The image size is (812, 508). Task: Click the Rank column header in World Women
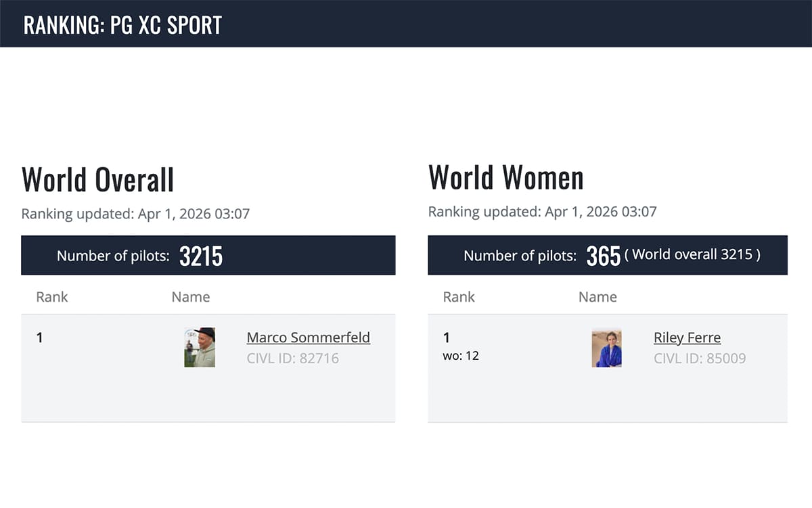[x=459, y=297]
